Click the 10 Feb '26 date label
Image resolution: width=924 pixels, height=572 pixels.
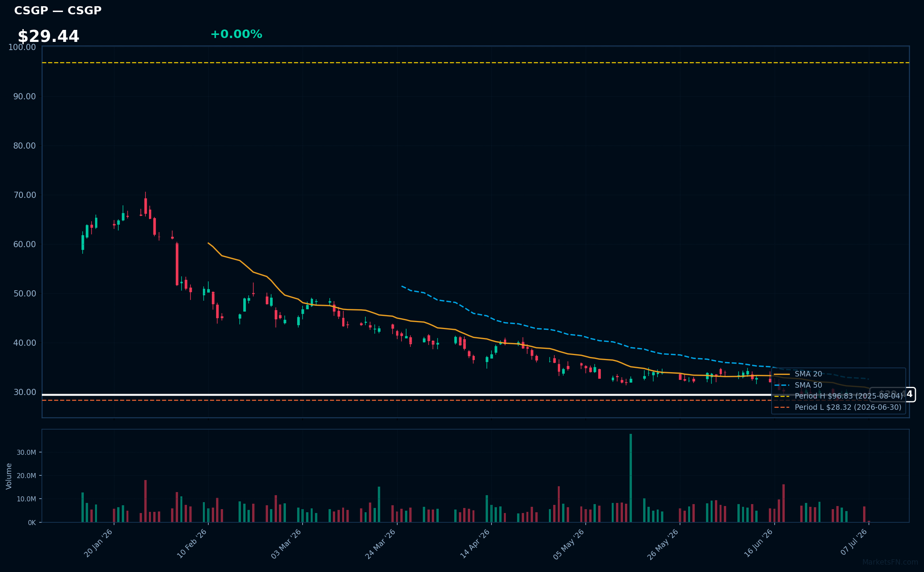[x=192, y=543]
